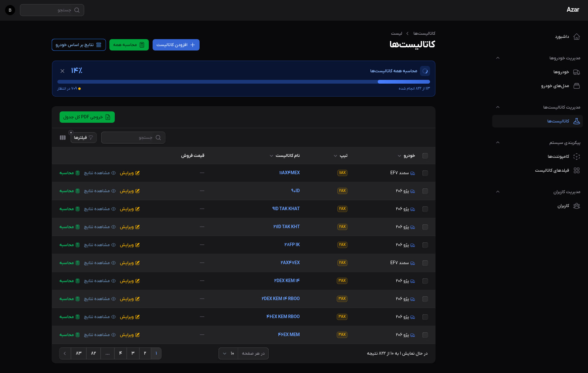
Task: View results eye icon for 91D TAK KHAT
Action: [114, 209]
